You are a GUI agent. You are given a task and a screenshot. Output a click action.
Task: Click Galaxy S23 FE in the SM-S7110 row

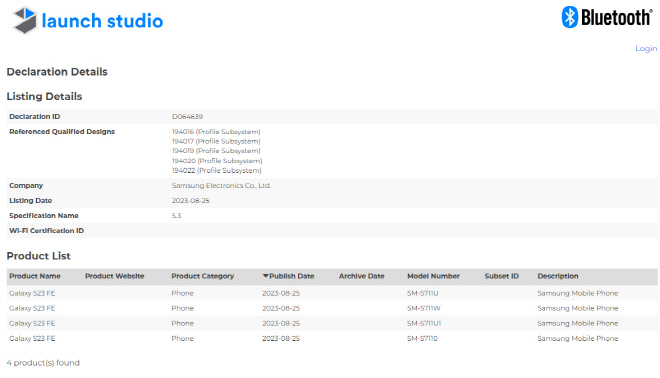click(32, 339)
